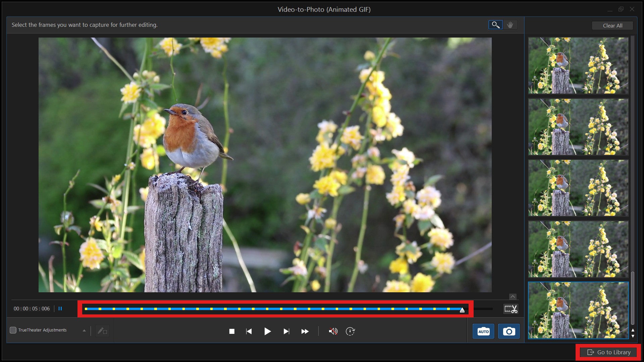Click the pause indicator beside timecode
Viewport: 644px width, 362px height.
pos(60,309)
